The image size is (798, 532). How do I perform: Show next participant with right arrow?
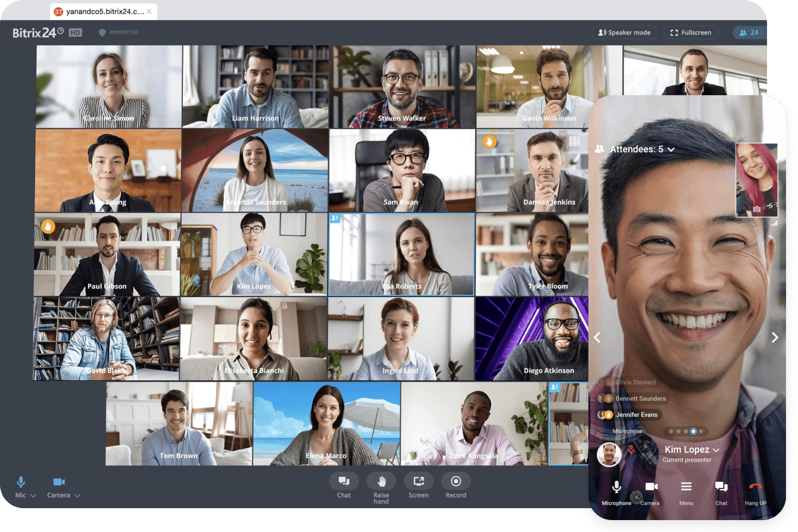click(775, 337)
